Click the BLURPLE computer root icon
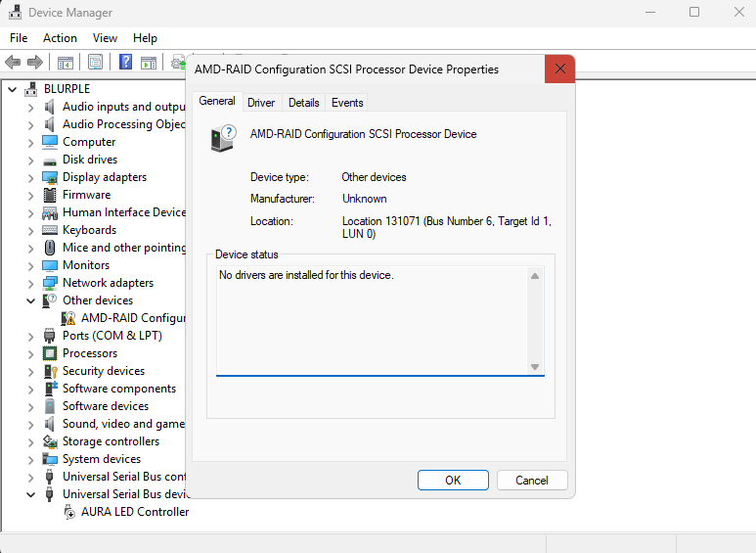The height and width of the screenshot is (553, 756). [31, 89]
